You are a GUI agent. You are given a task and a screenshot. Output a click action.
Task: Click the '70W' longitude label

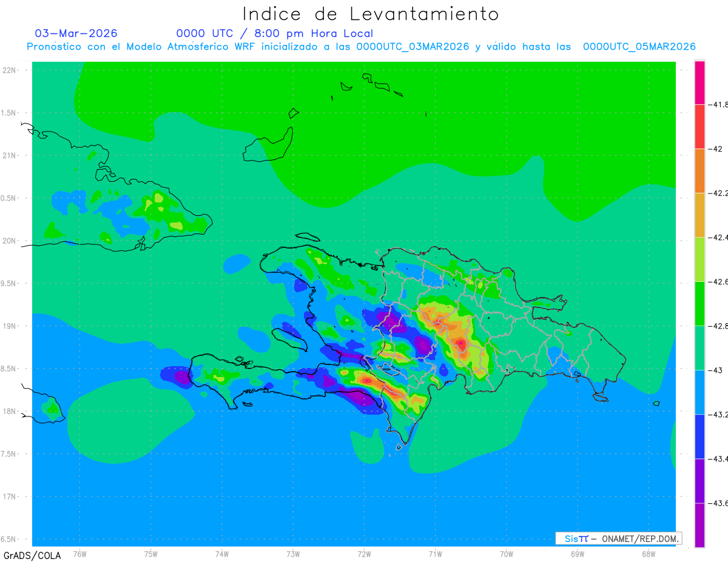click(x=507, y=553)
